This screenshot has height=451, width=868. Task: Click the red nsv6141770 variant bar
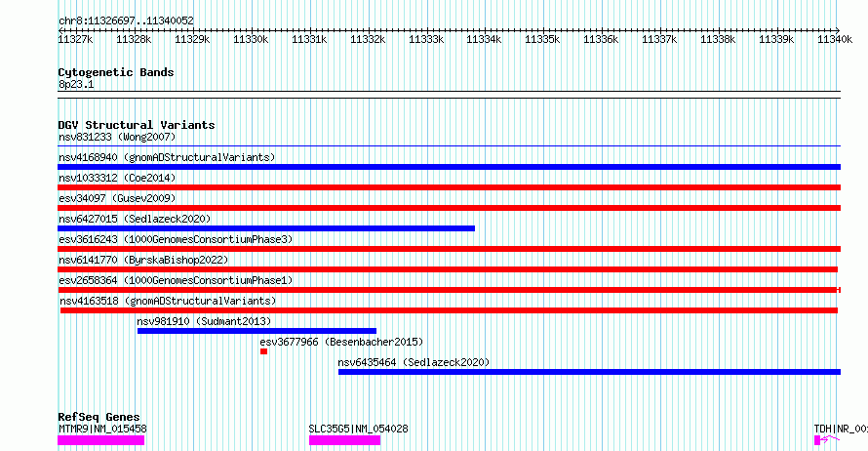448,269
